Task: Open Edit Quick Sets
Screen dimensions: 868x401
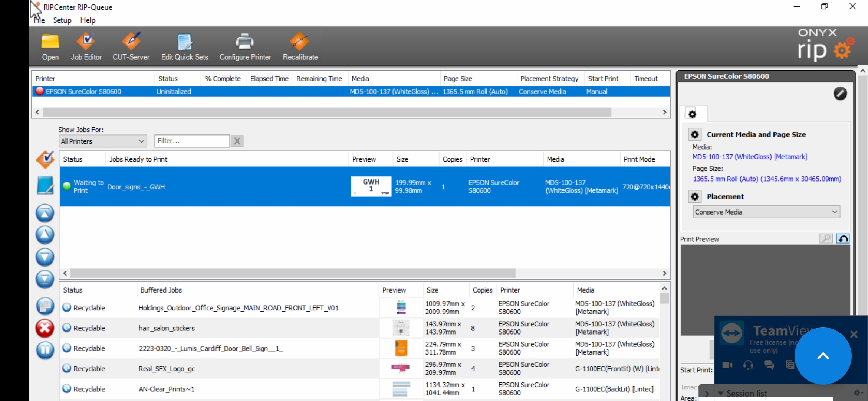Action: tap(184, 47)
